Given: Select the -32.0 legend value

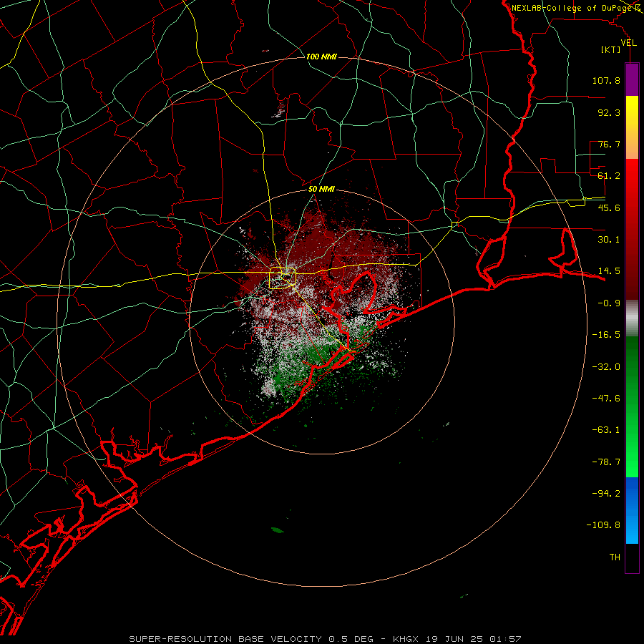Looking at the screenshot, I should tap(606, 367).
